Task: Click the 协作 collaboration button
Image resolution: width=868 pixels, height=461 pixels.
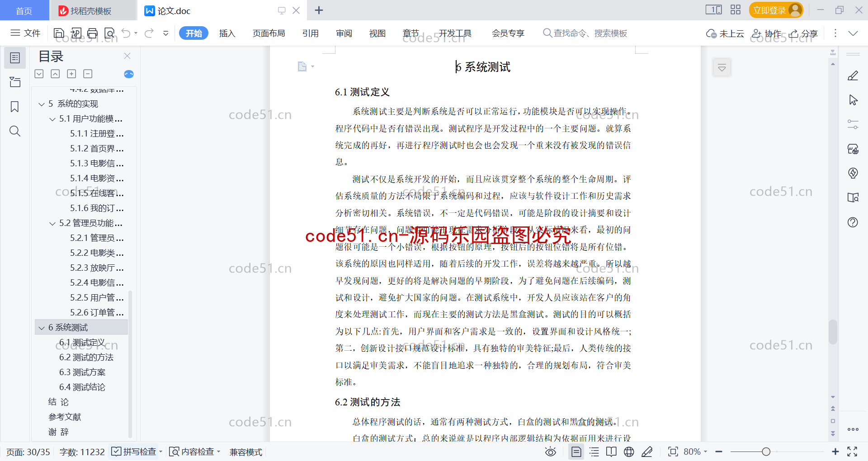Action: [766, 33]
